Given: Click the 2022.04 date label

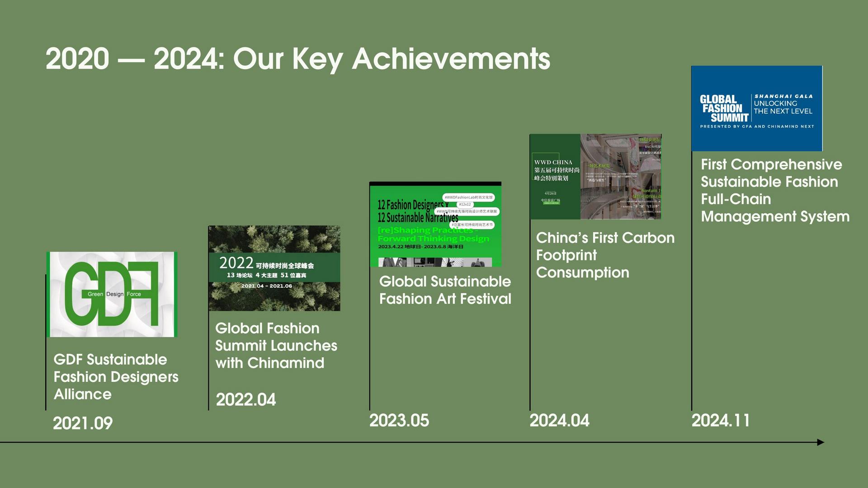Looking at the screenshot, I should pyautogui.click(x=246, y=399).
